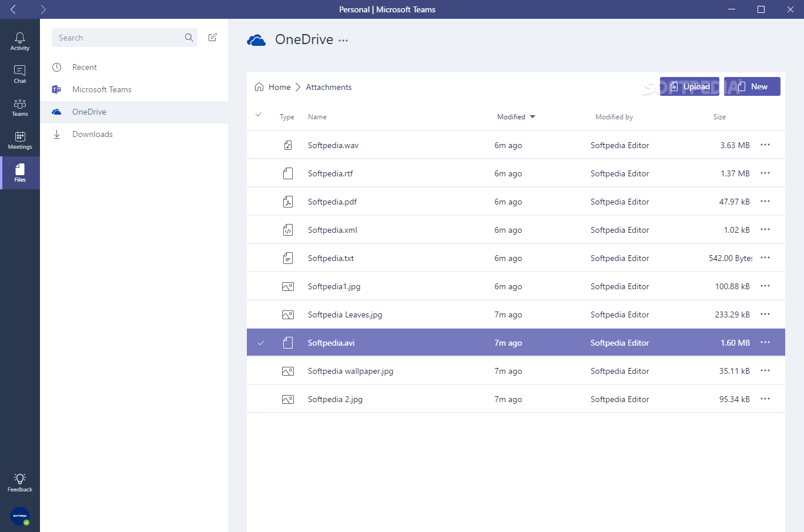Click the Softpedia.avi file icon

[x=288, y=343]
